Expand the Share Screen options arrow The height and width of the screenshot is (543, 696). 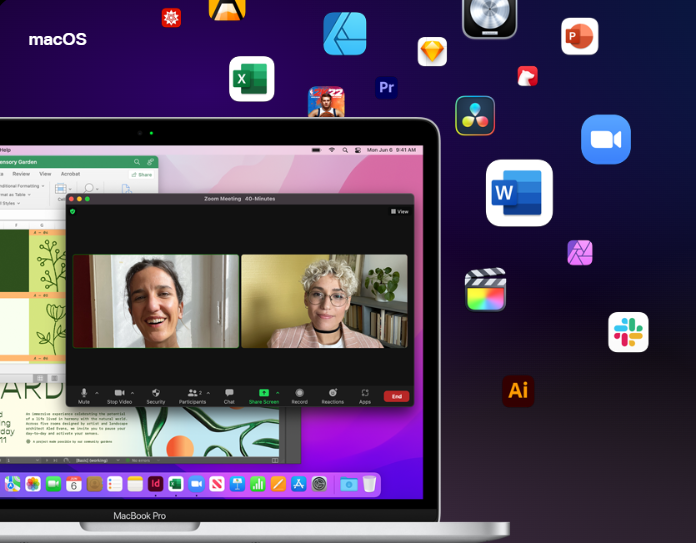(278, 393)
